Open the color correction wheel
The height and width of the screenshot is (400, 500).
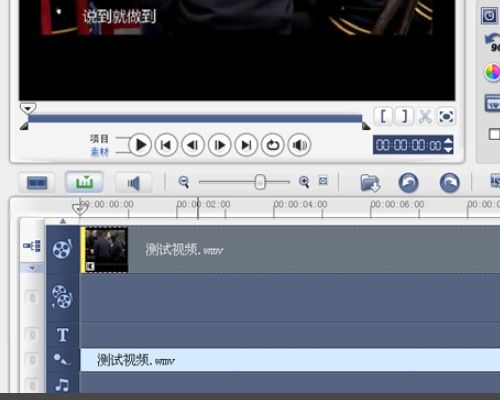pyautogui.click(x=492, y=72)
